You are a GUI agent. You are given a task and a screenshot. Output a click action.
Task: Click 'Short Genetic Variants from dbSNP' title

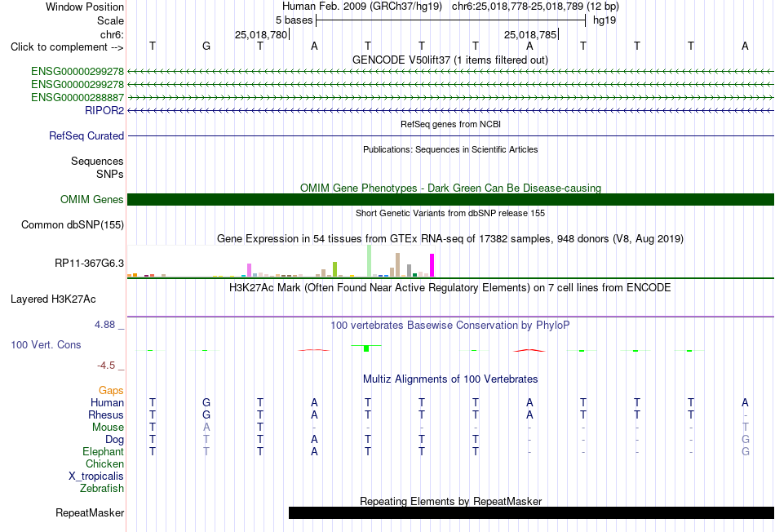tap(450, 213)
